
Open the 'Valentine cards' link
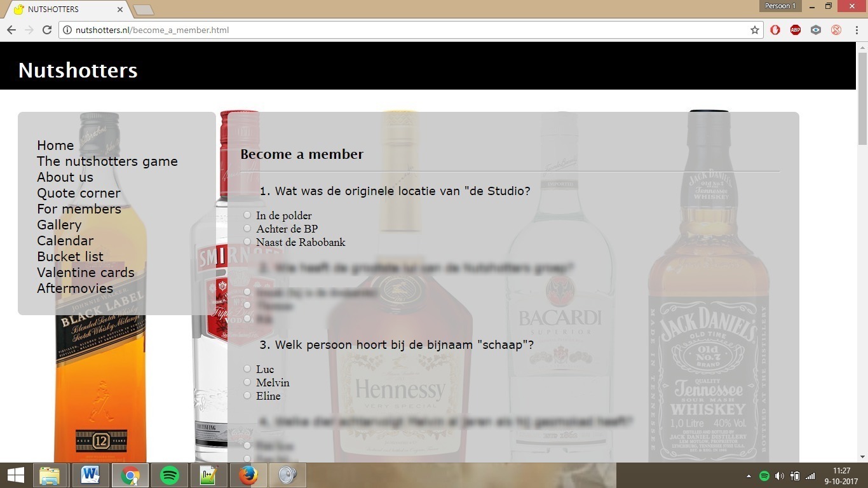pyautogui.click(x=86, y=273)
